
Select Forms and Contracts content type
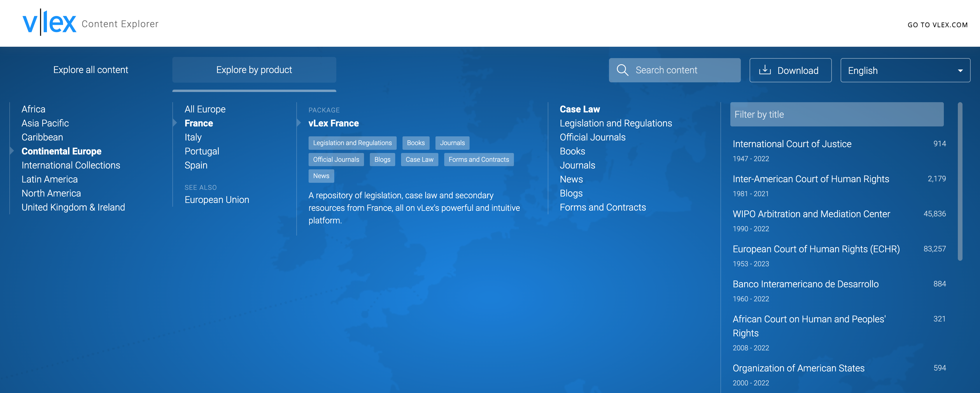(x=603, y=207)
